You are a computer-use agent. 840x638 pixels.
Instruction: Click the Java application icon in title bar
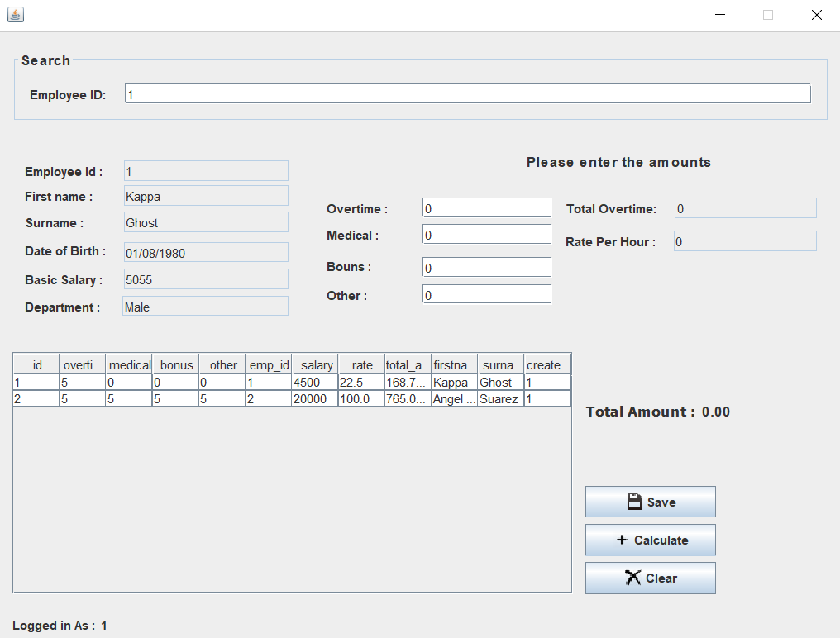coord(15,15)
